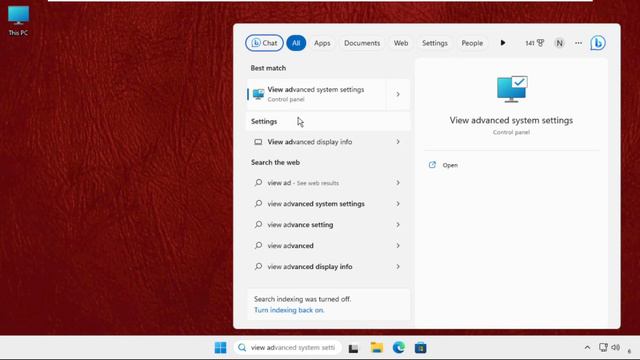Open the 141 rewards points trophy
This screenshot has height=360, width=640.
pos(535,43)
